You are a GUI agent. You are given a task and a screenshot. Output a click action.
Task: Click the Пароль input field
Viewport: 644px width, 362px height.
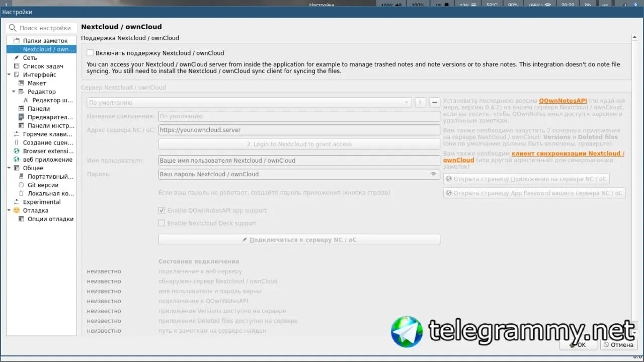pos(299,174)
